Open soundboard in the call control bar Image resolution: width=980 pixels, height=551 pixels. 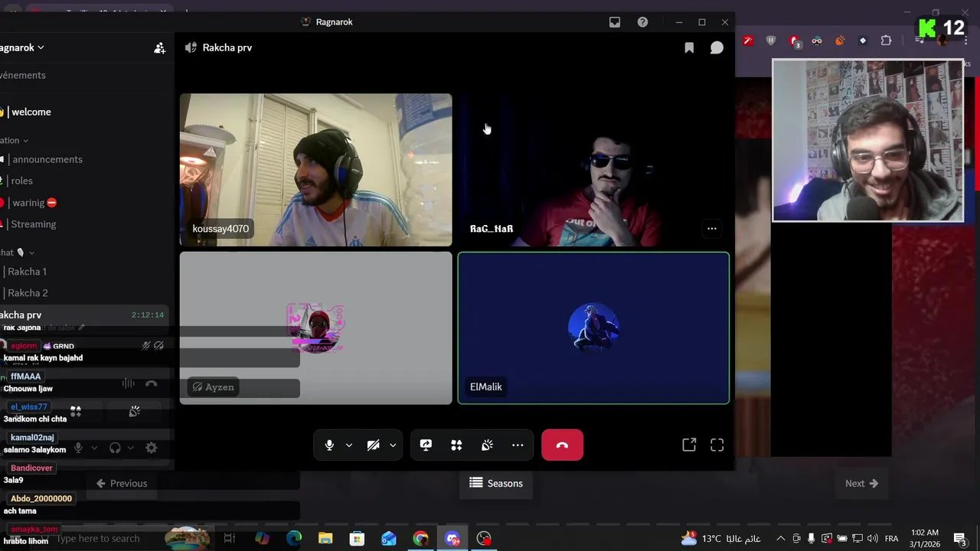[487, 445]
